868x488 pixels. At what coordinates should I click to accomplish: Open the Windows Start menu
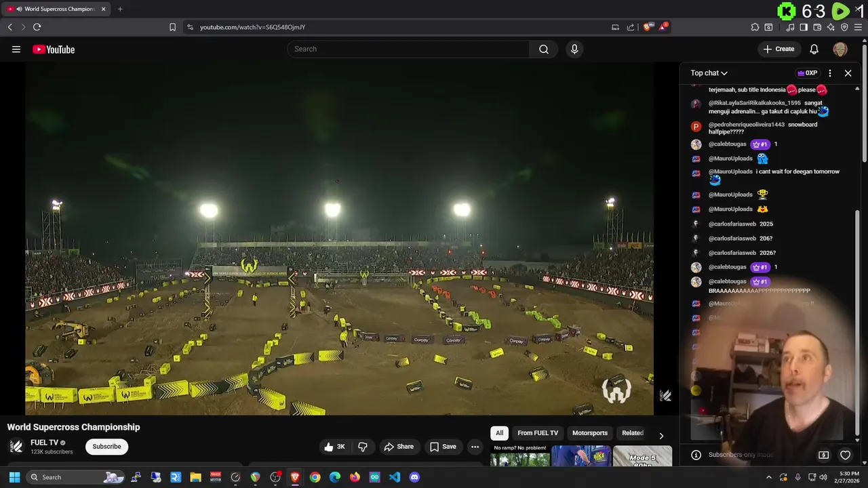tap(14, 477)
